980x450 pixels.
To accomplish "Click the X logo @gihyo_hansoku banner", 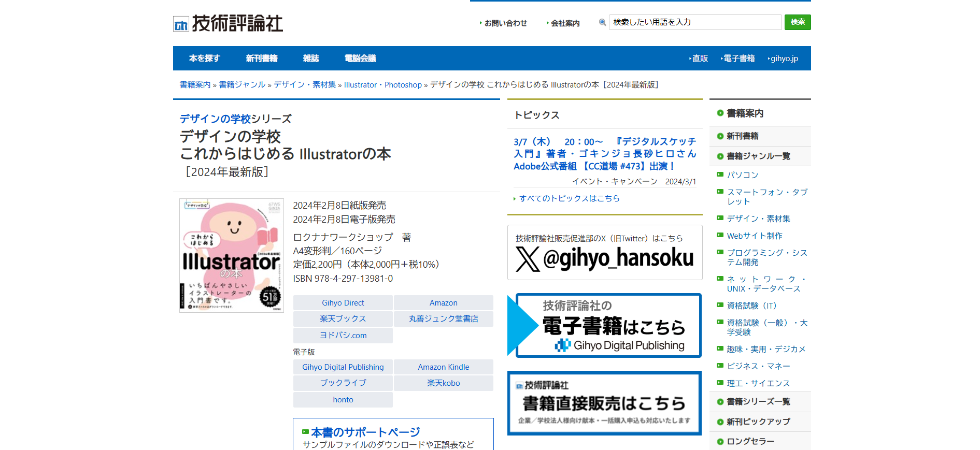I will tap(605, 253).
